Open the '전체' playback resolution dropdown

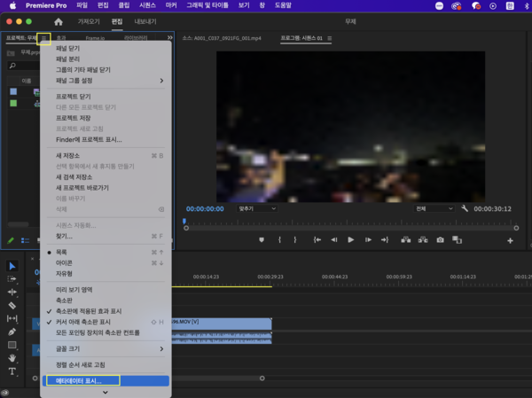433,208
